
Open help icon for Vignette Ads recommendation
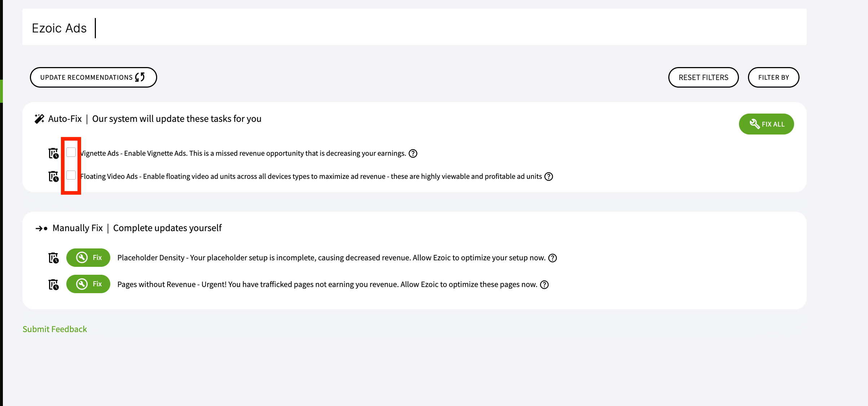tap(413, 154)
